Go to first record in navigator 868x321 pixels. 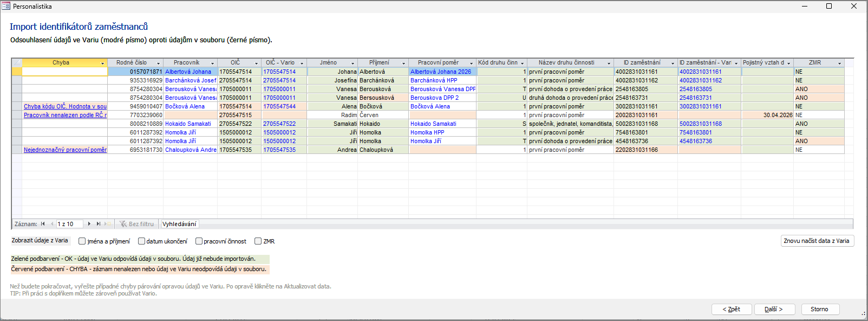click(43, 224)
